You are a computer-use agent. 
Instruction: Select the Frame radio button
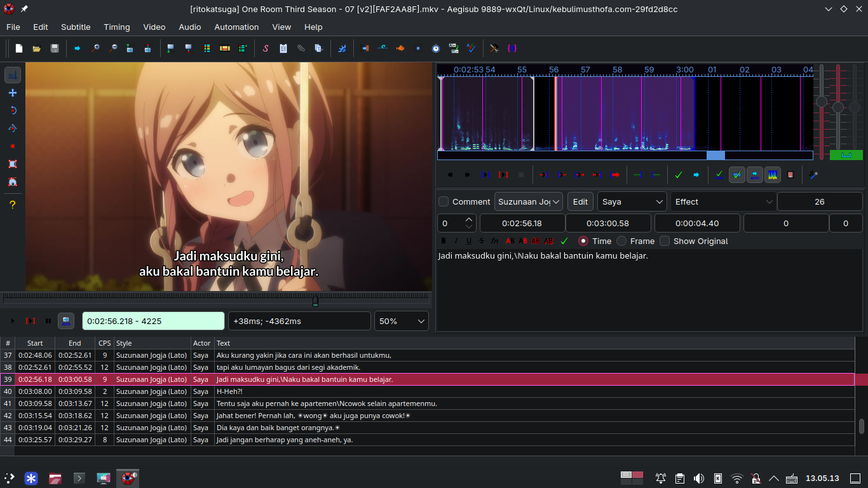[x=621, y=241]
